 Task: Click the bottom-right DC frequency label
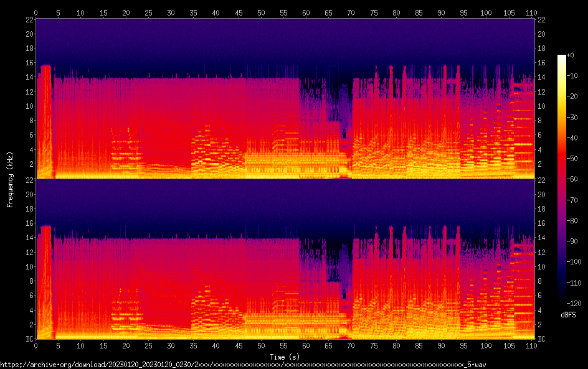(x=542, y=339)
